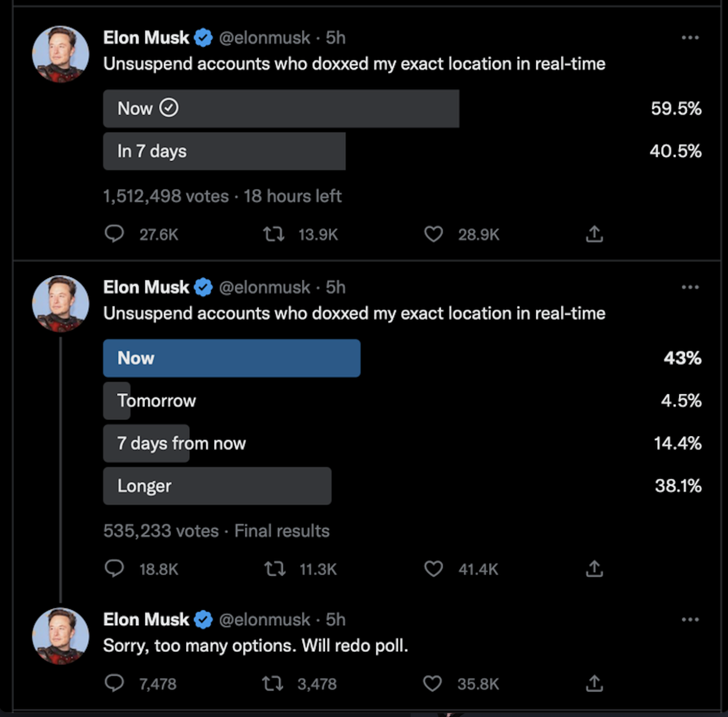Open more menu on second poll tweet
Screen dimensions: 728x717
click(690, 287)
